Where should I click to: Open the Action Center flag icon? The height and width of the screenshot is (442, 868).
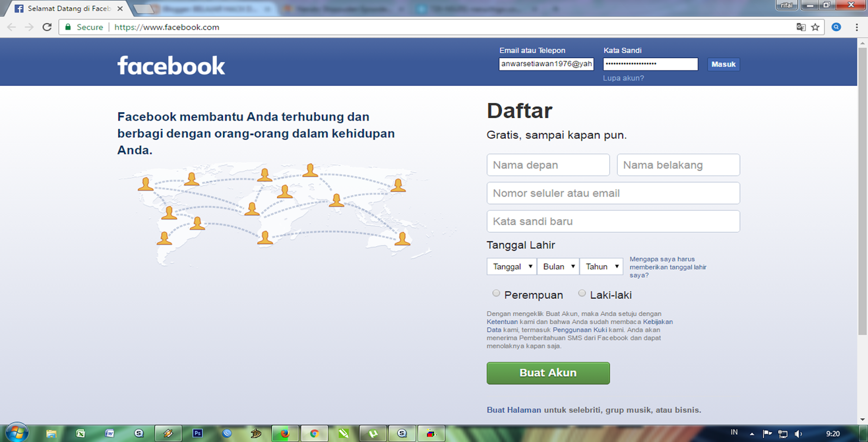767,433
